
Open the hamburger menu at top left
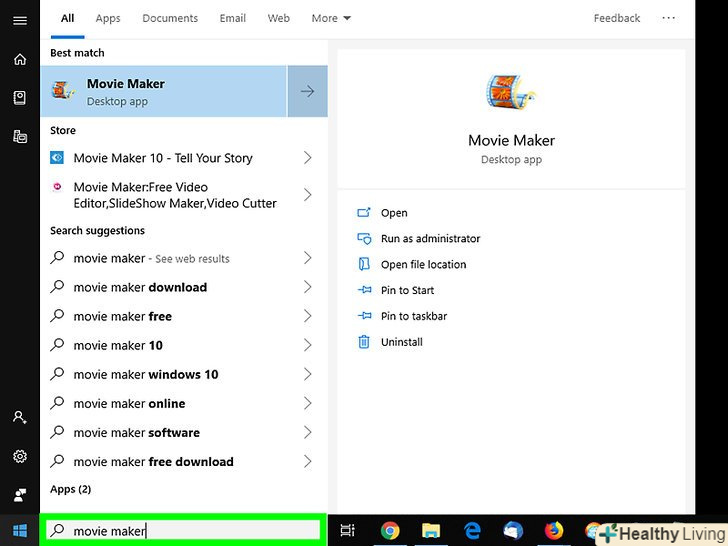tap(19, 20)
